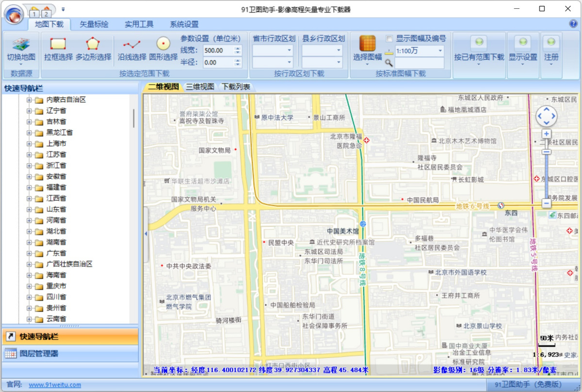Switch to the 矢量标绘 ribbon tab

click(94, 24)
